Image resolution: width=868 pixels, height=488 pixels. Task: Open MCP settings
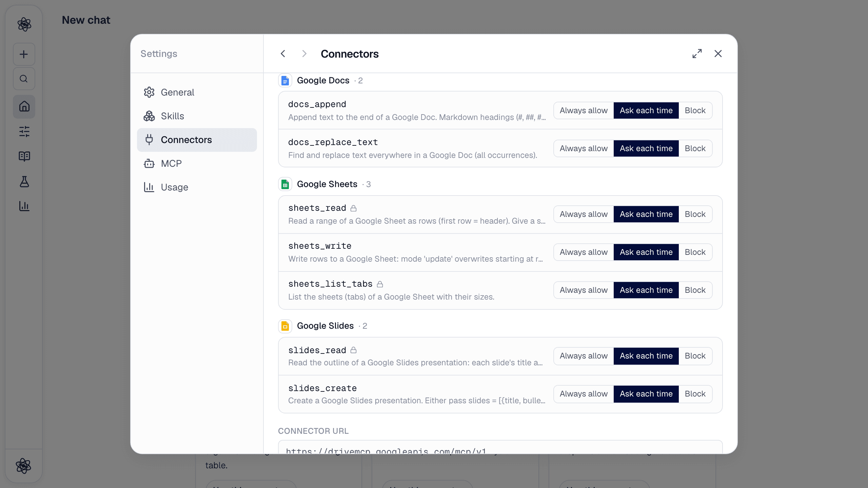tap(197, 163)
